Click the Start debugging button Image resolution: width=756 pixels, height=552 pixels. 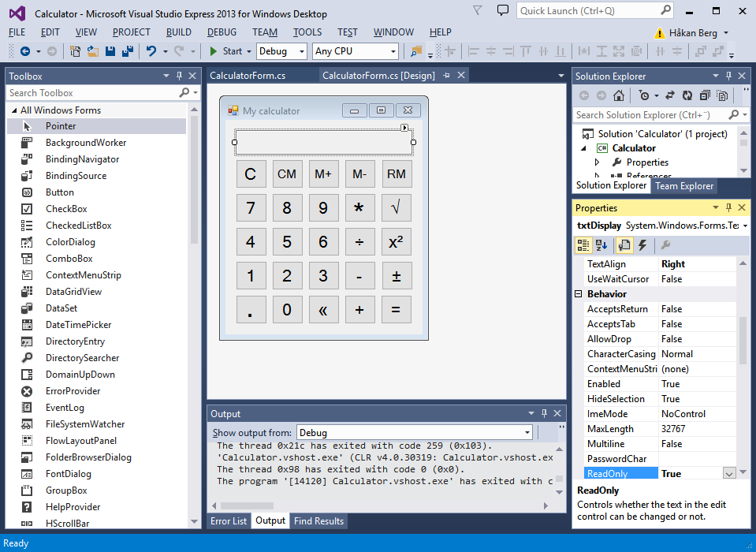tap(226, 51)
